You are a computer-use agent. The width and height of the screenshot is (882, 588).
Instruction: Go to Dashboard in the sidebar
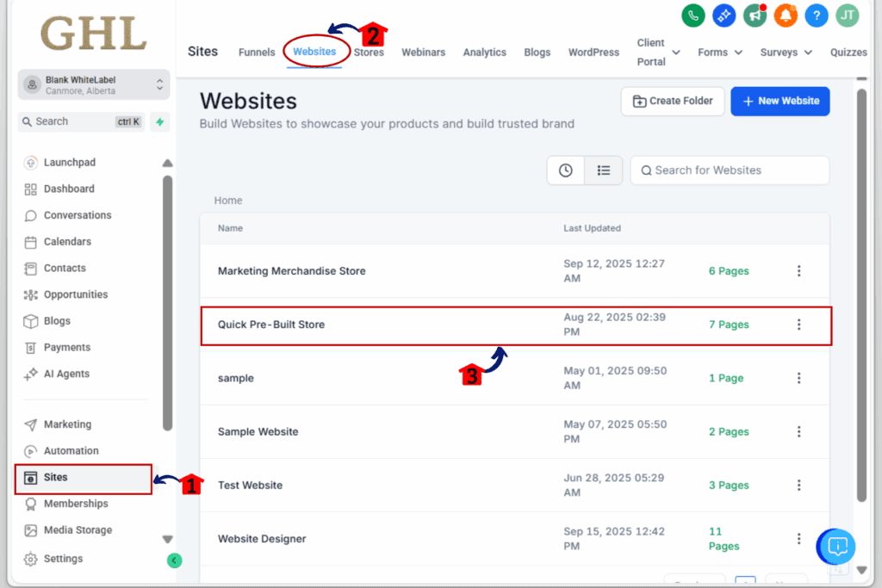tap(69, 189)
